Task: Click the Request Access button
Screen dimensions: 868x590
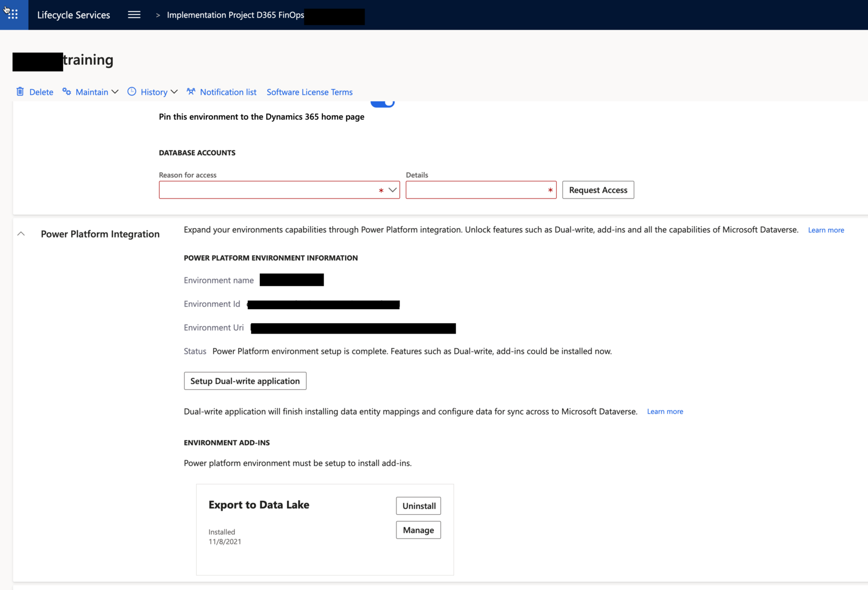Action: point(598,189)
